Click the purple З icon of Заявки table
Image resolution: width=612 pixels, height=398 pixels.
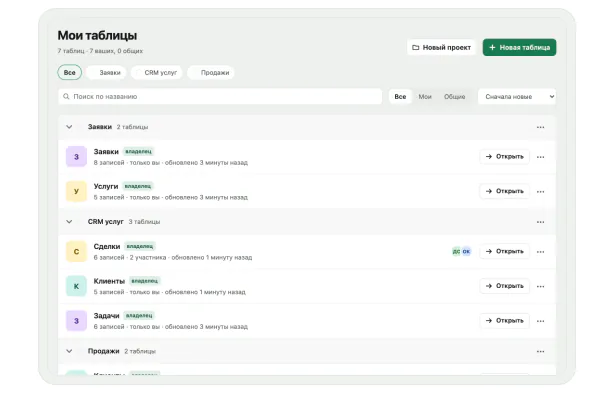[x=76, y=156]
